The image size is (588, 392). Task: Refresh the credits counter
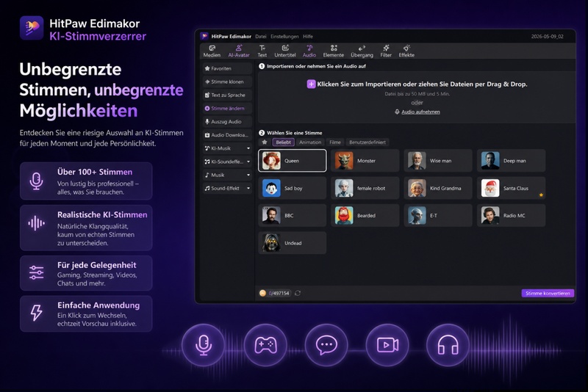tap(298, 293)
